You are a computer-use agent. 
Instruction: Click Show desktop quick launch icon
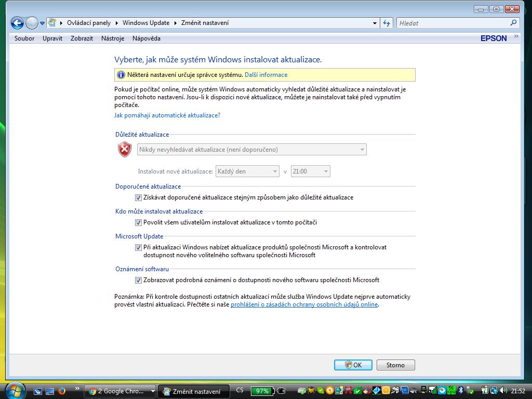50,391
